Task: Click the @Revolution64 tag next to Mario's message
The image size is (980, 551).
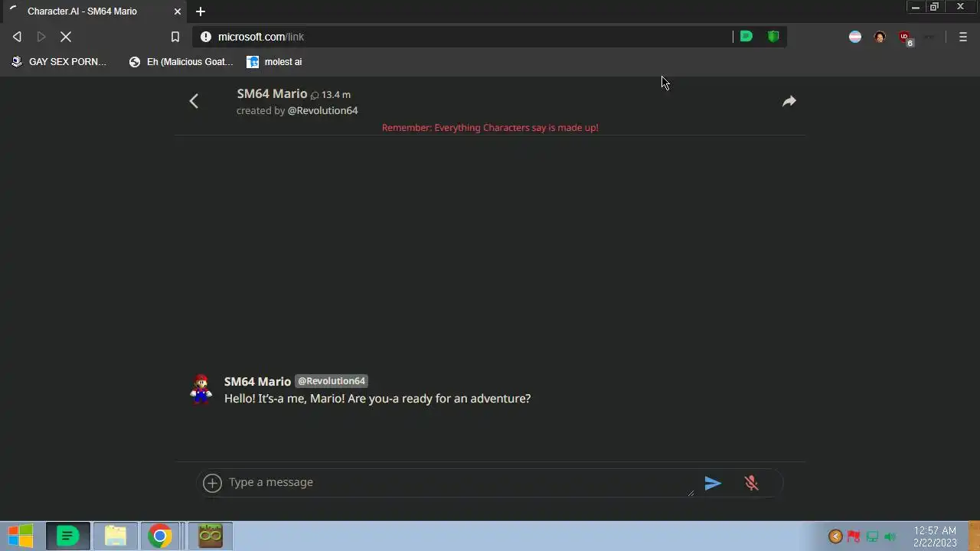Action: (332, 381)
